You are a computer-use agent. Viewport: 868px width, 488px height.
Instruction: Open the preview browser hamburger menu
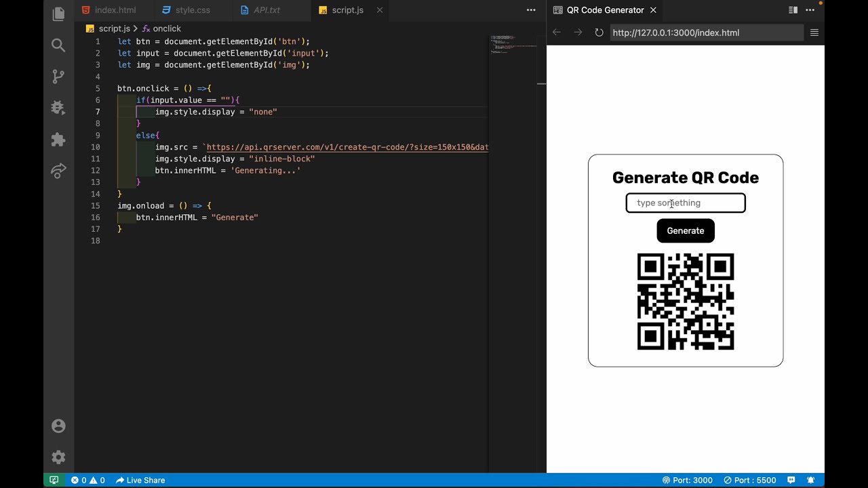(x=814, y=33)
